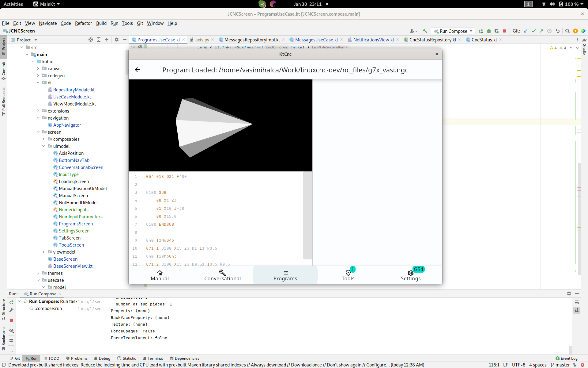Open Project panel gear options
The width and height of the screenshot is (588, 368).
tap(117, 40)
